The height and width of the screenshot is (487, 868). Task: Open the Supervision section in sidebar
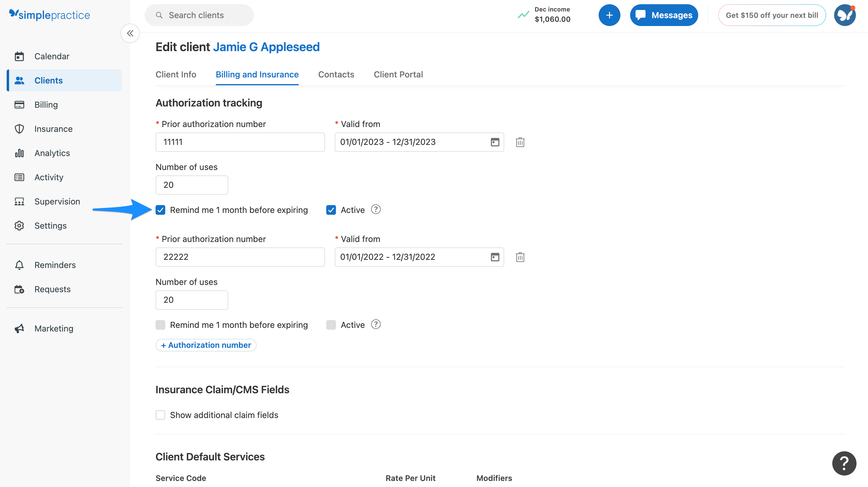coord(57,201)
